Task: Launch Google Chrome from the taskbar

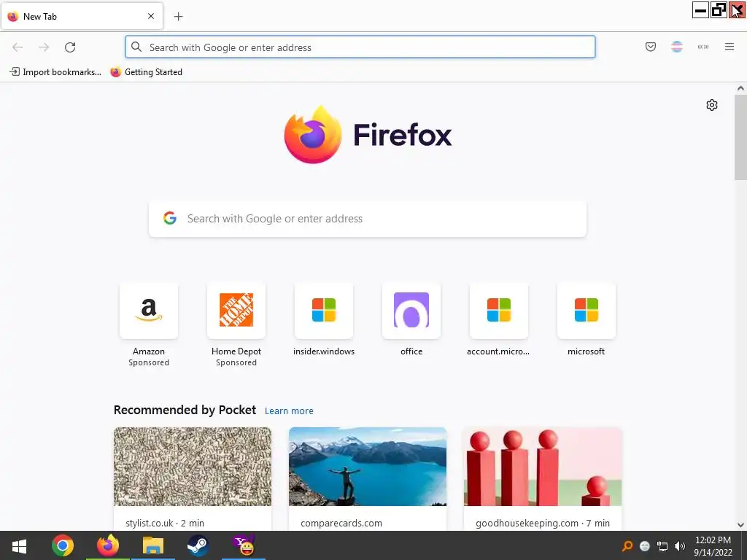Action: click(63, 545)
